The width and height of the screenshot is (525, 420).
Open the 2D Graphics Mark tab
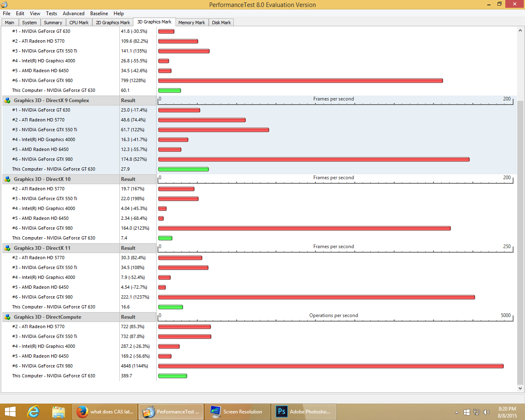[x=113, y=23]
